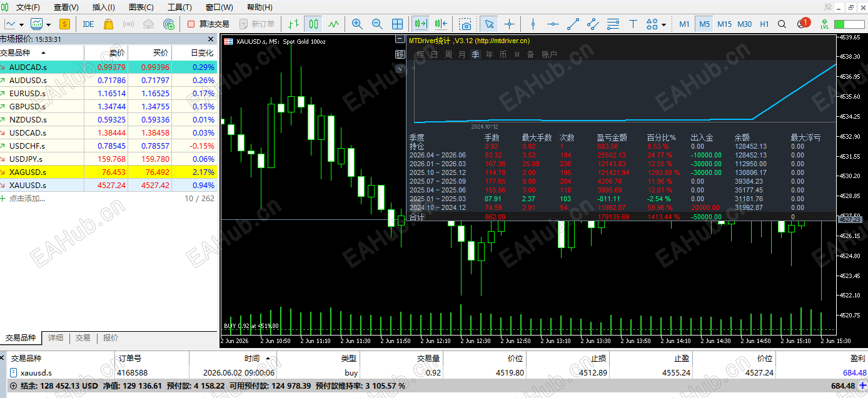Toggle chart auto-scroll to end
This screenshot has height=398, width=868.
pos(421,24)
